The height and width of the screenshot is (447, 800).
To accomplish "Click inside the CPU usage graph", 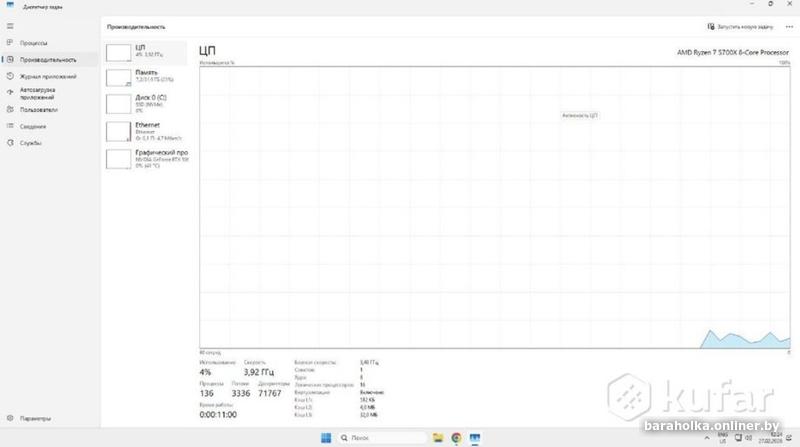I will tap(494, 207).
